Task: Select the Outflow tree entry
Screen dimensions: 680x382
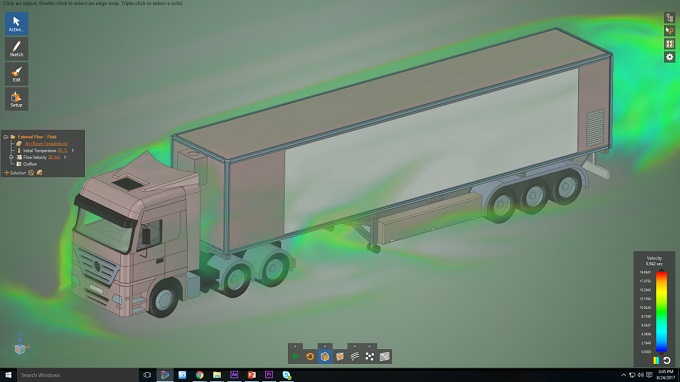Action: tap(30, 164)
